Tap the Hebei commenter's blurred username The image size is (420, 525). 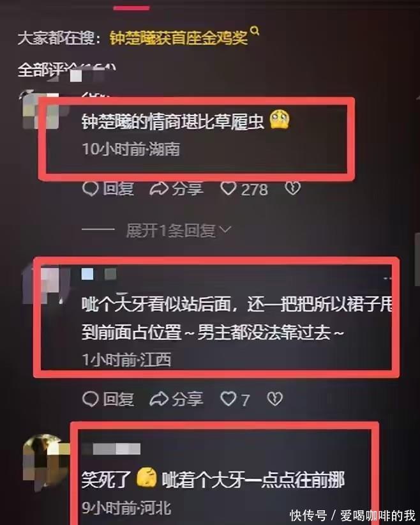111,449
